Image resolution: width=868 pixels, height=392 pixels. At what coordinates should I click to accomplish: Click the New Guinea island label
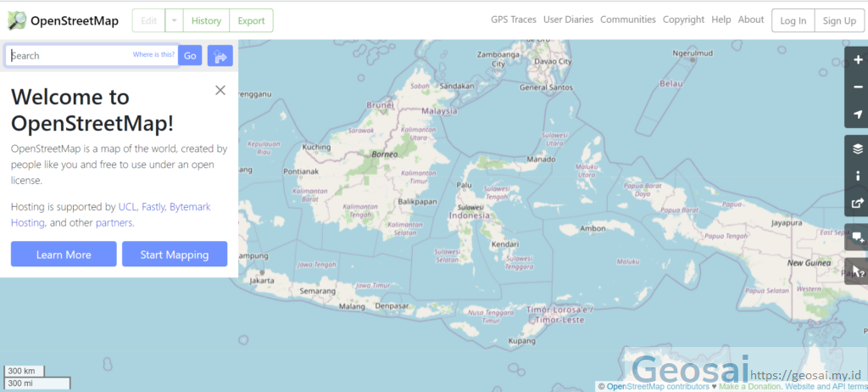point(809,263)
